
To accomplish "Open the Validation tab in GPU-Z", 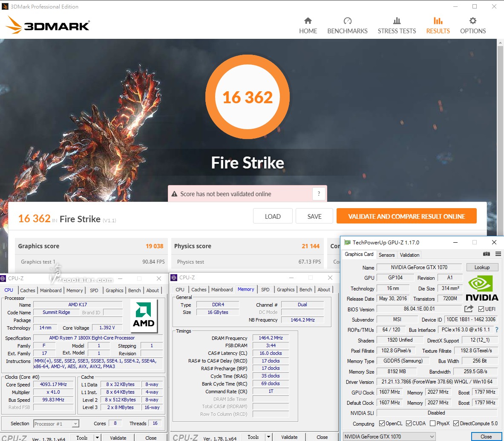I will point(409,255).
